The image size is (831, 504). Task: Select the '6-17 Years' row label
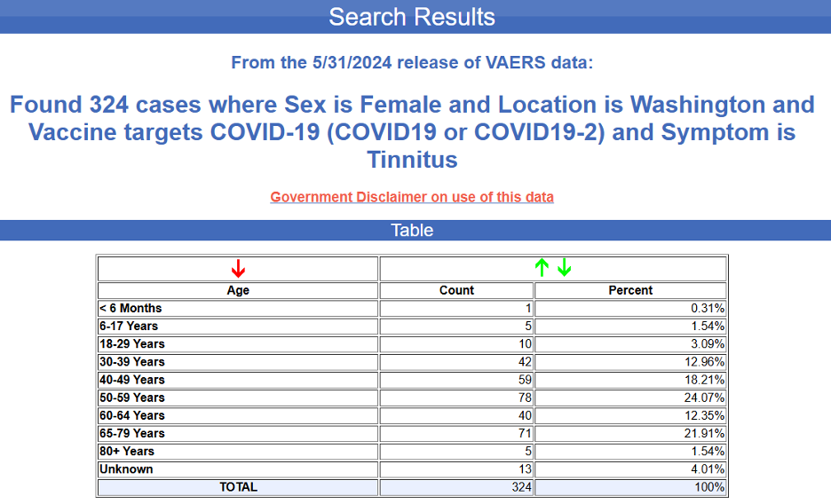(129, 327)
